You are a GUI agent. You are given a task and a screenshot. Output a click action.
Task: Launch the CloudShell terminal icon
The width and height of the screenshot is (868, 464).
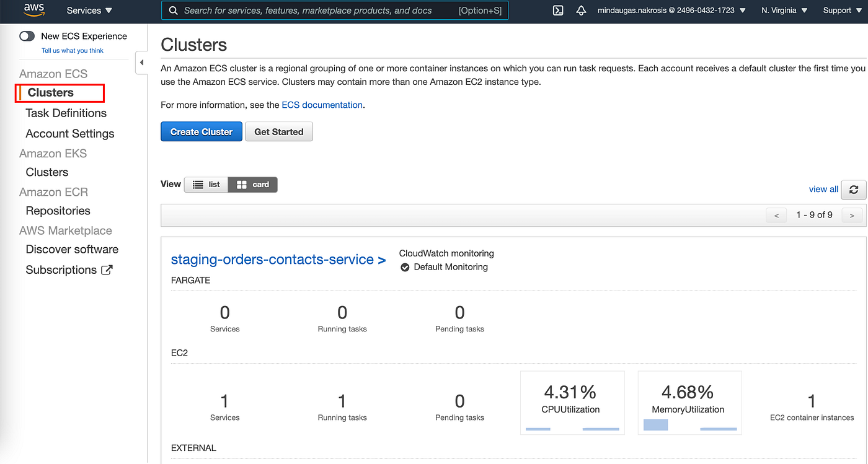pos(558,11)
